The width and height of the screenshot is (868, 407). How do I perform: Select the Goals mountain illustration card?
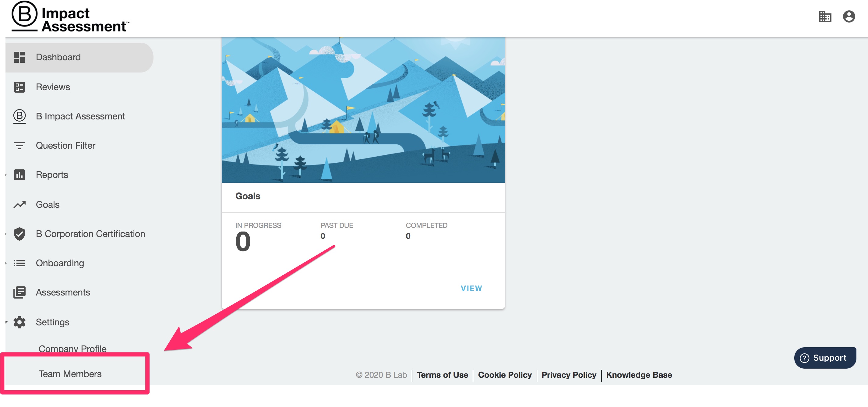pos(363,110)
